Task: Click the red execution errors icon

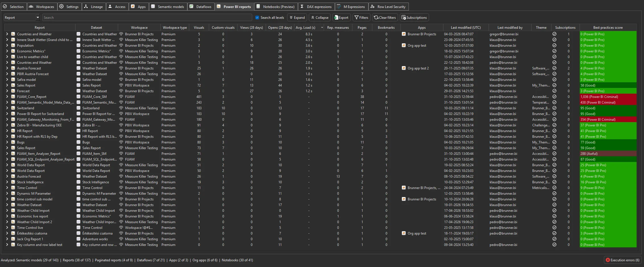Action: coord(608,260)
